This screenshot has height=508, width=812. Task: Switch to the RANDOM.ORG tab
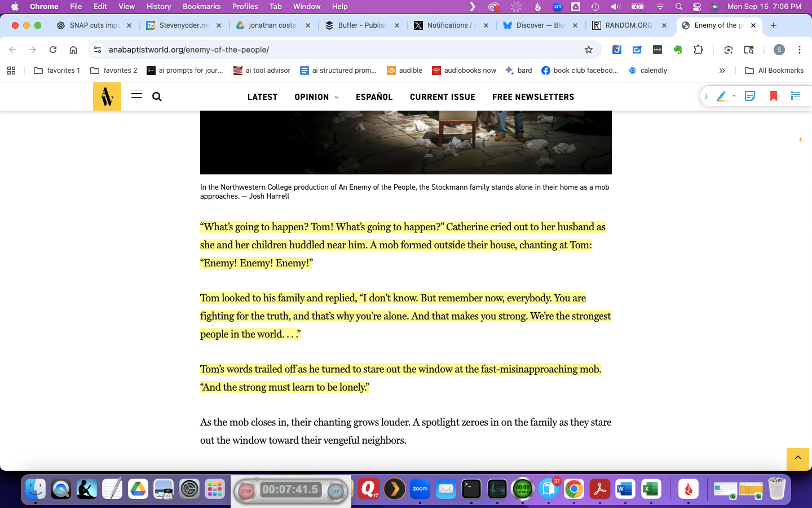tap(628, 25)
